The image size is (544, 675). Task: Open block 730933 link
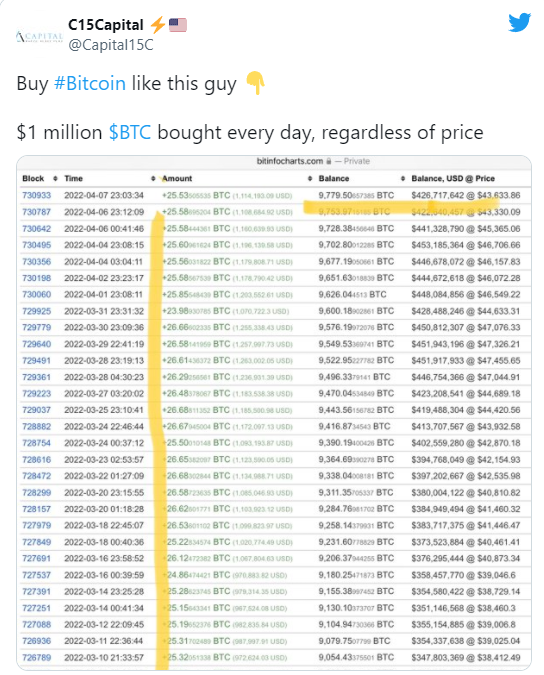click(x=37, y=195)
